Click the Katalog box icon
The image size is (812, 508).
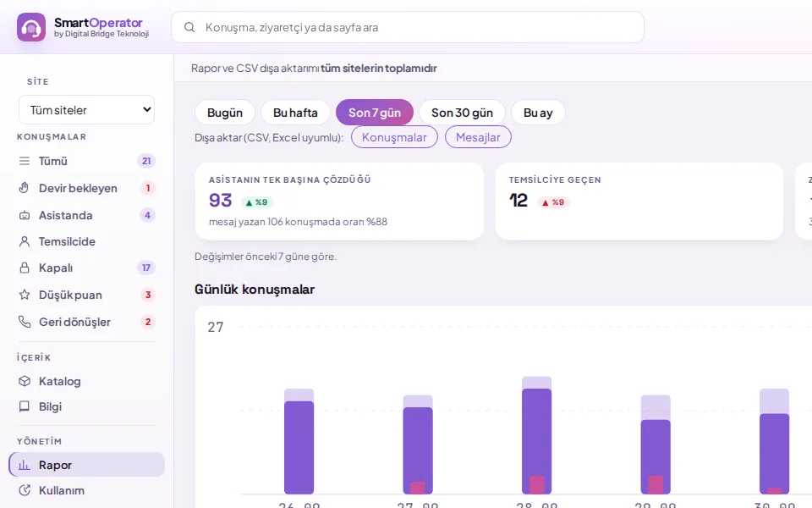[25, 381]
